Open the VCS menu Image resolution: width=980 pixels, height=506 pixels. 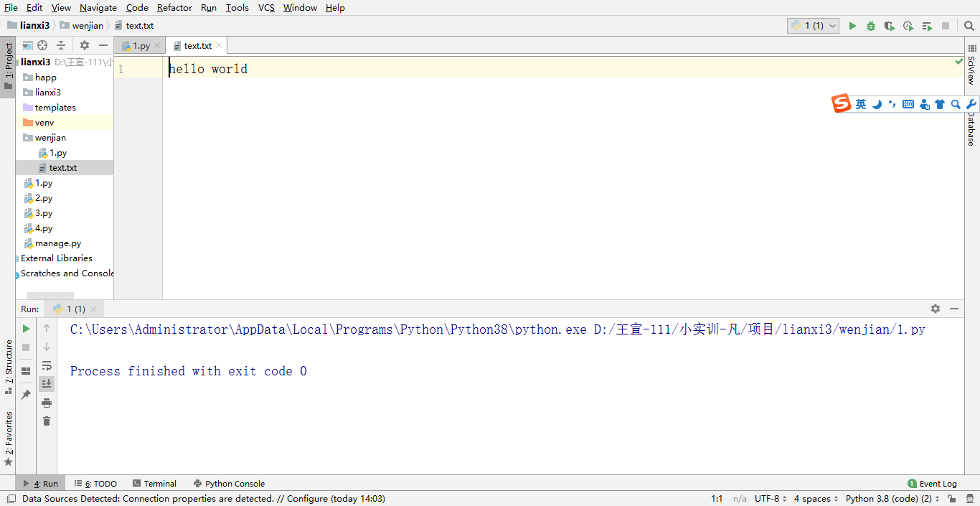(x=266, y=7)
